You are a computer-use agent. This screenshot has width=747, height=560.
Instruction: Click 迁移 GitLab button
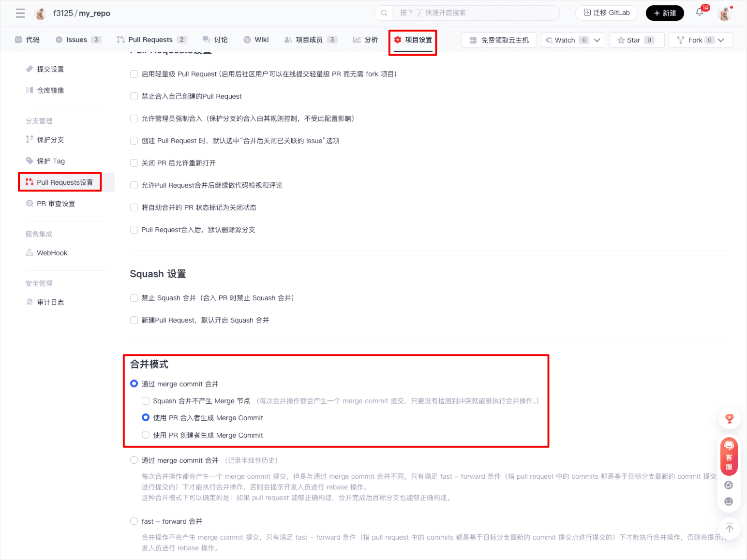607,13
